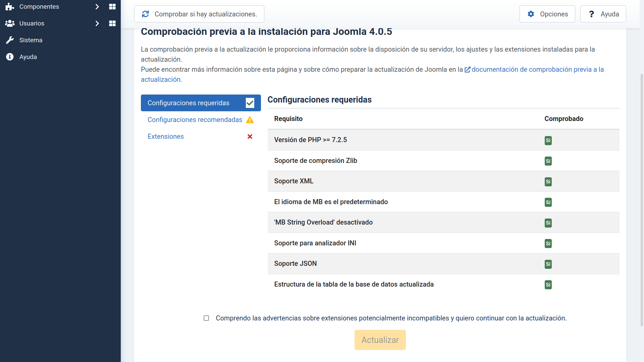Click the Ayuda info icon in sidebar
Viewport: 644px width, 362px height.
tap(10, 57)
